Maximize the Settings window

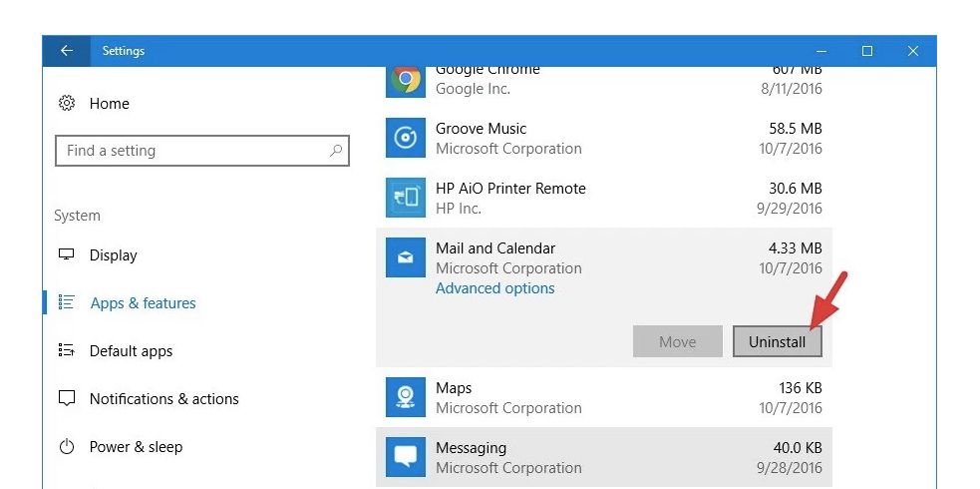[x=867, y=51]
